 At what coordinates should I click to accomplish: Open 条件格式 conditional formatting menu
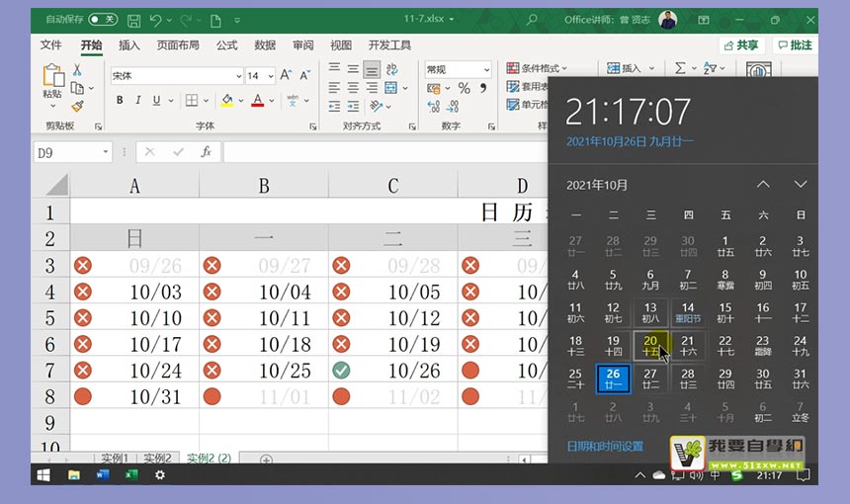[537, 68]
